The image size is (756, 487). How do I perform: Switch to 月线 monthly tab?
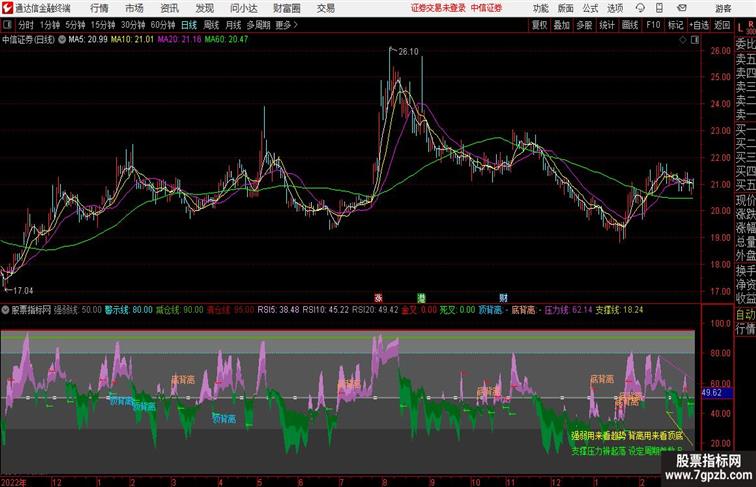(233, 25)
